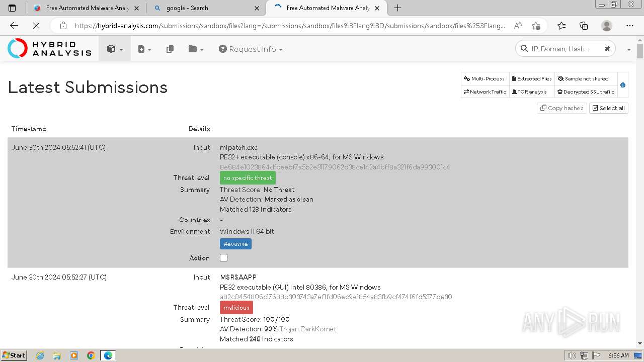644x362 pixels.
Task: Click the 6:56 AM system clock
Action: pos(618,355)
